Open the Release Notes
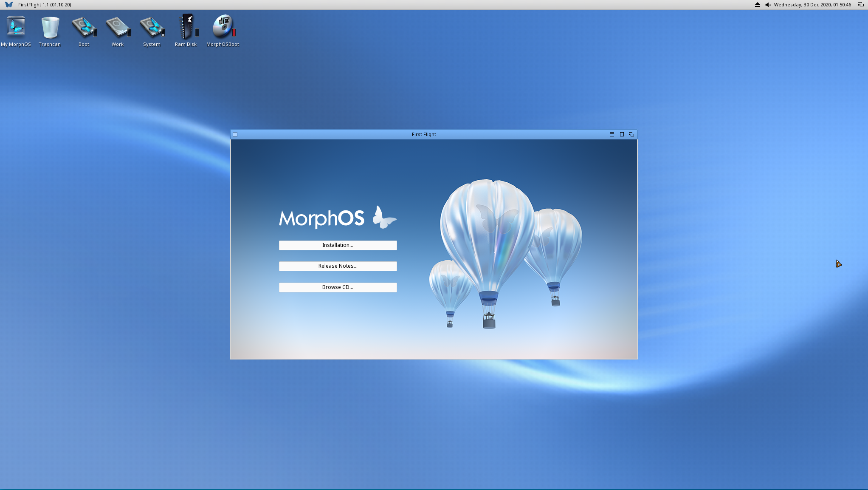Image resolution: width=868 pixels, height=490 pixels. (338, 266)
